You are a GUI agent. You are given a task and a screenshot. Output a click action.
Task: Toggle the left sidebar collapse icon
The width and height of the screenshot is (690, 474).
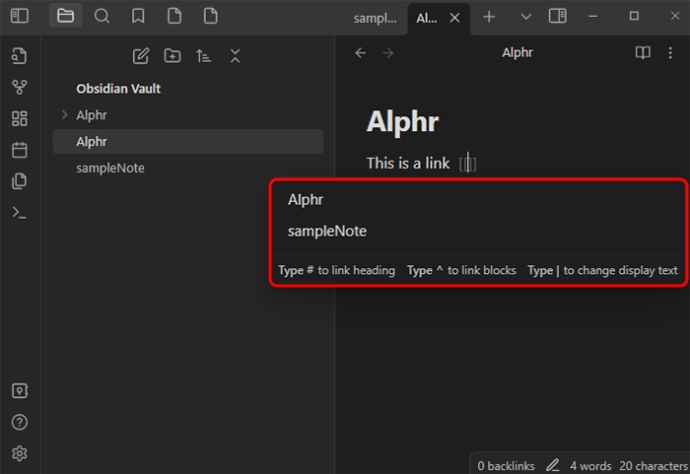click(19, 16)
